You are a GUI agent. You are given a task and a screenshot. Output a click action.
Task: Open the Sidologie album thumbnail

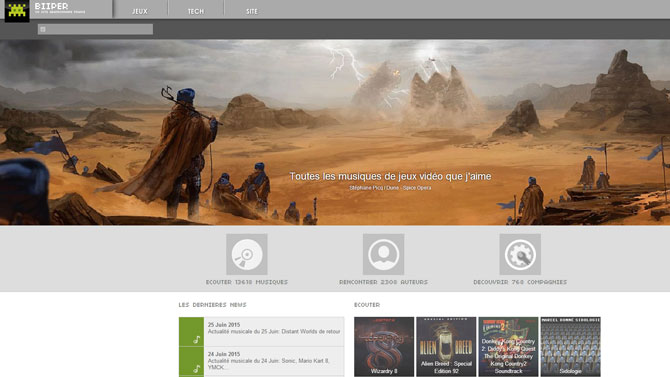[570, 347]
